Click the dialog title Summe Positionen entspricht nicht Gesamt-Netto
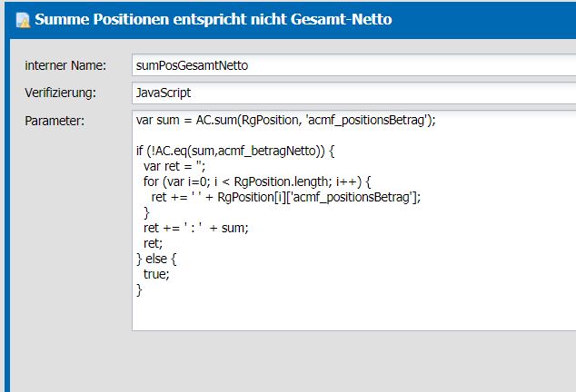This screenshot has width=576, height=392. 214,19
